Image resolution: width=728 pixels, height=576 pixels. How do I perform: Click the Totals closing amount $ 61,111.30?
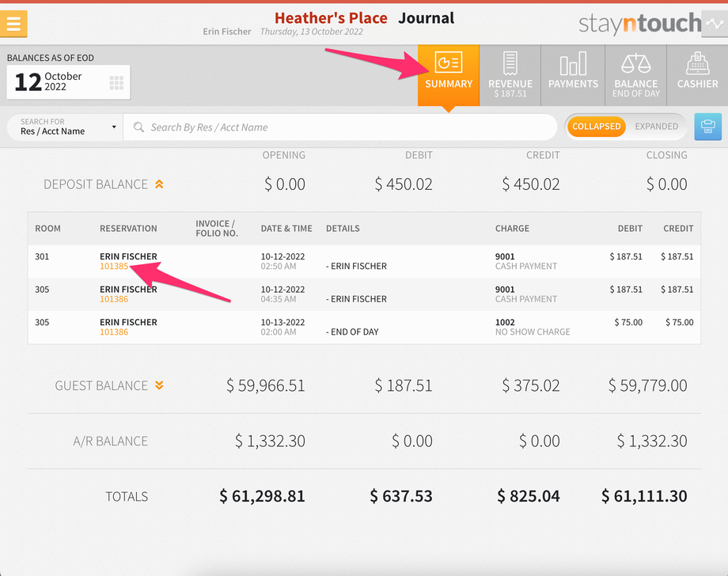click(x=644, y=496)
